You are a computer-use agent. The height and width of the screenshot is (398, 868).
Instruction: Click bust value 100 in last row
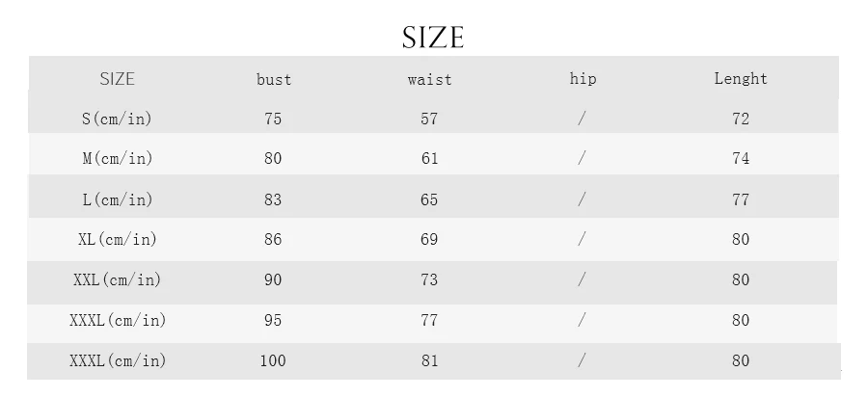pos(273,361)
